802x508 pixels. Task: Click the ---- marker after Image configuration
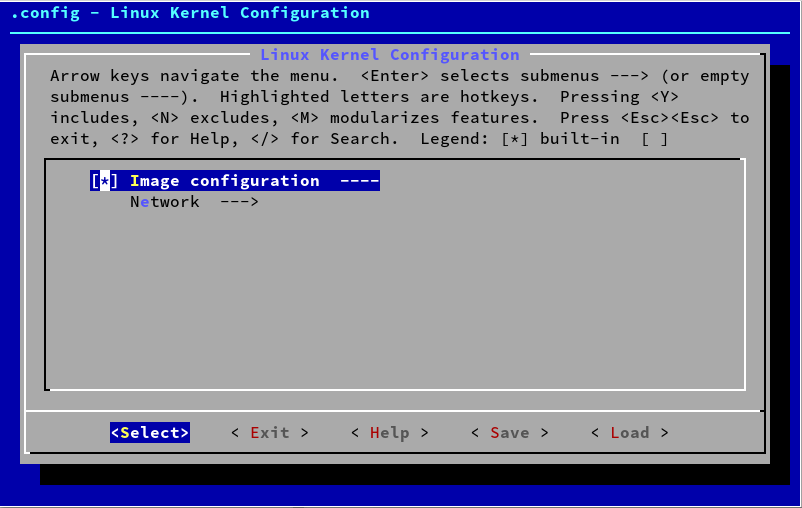click(x=359, y=181)
